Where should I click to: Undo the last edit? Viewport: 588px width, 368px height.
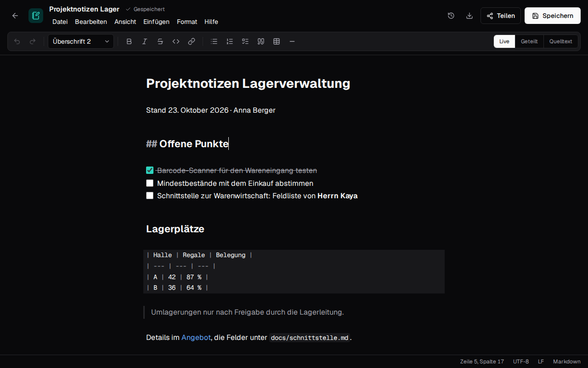tap(17, 41)
